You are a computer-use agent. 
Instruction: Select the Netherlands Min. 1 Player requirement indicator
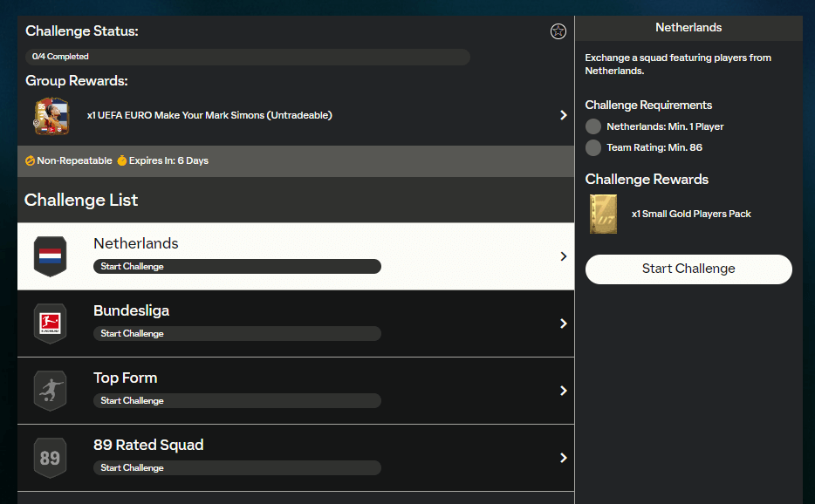(x=593, y=126)
